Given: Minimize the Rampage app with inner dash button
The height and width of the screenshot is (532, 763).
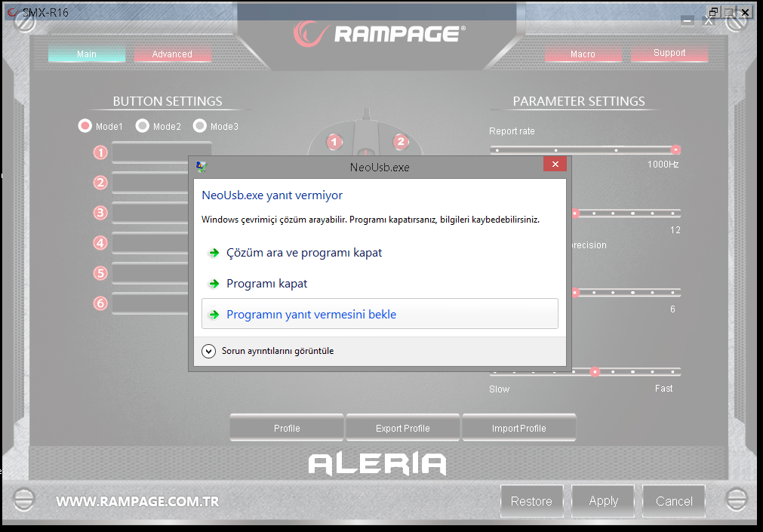Looking at the screenshot, I should 687,20.
